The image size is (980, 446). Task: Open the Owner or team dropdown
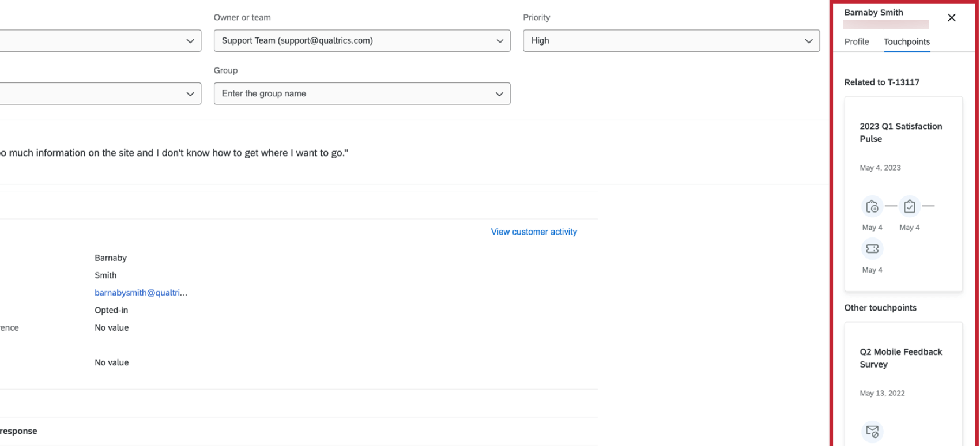click(361, 41)
